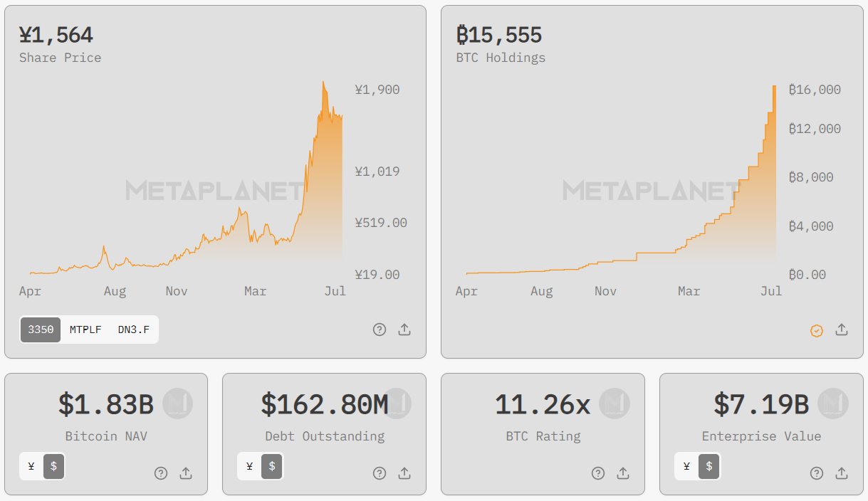Switch to the MTPLF ticker tab
This screenshot has height=501, width=868.
pyautogui.click(x=85, y=329)
